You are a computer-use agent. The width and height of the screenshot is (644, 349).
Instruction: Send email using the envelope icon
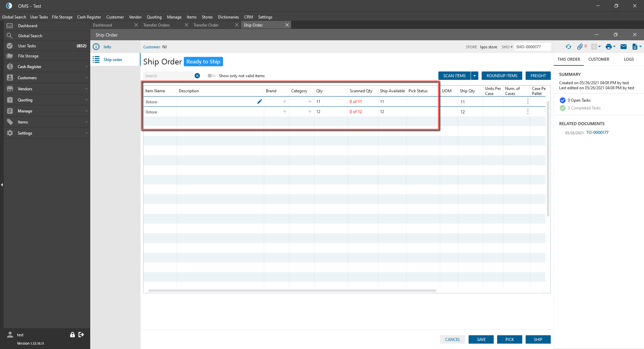pyautogui.click(x=624, y=47)
